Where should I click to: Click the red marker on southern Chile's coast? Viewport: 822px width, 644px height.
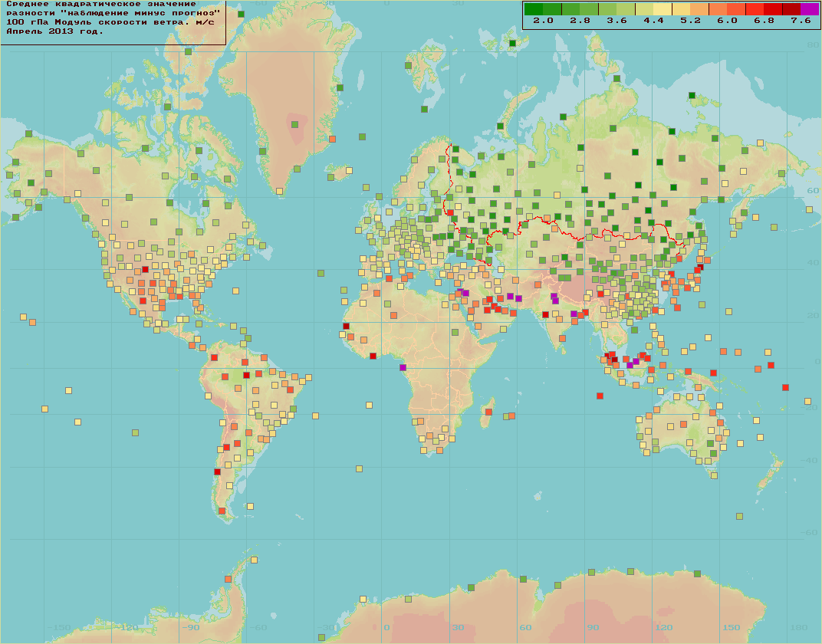[217, 472]
